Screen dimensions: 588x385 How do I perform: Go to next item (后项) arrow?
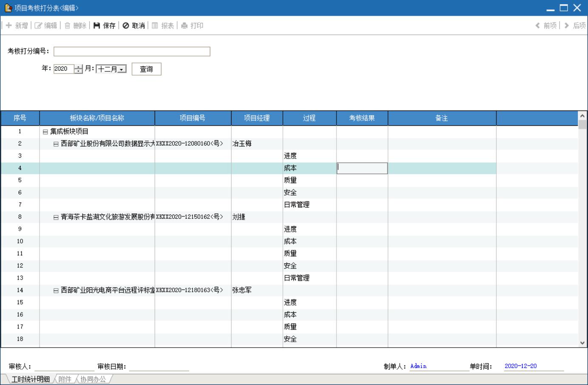click(x=567, y=25)
